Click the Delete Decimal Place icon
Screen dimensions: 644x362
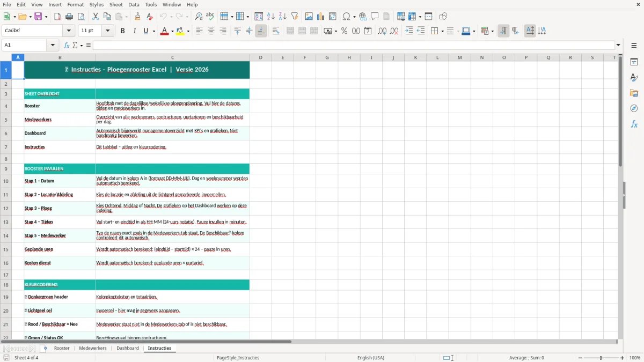pos(394,31)
